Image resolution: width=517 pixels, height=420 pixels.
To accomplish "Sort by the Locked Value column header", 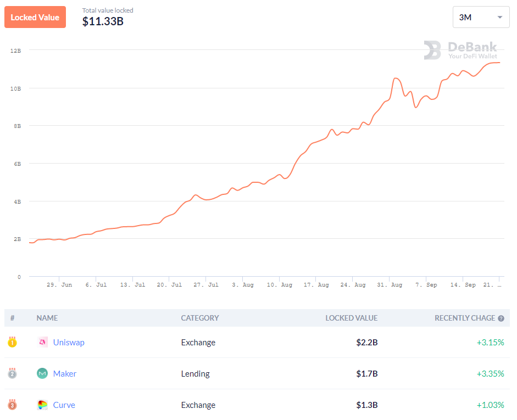I will coord(351,318).
